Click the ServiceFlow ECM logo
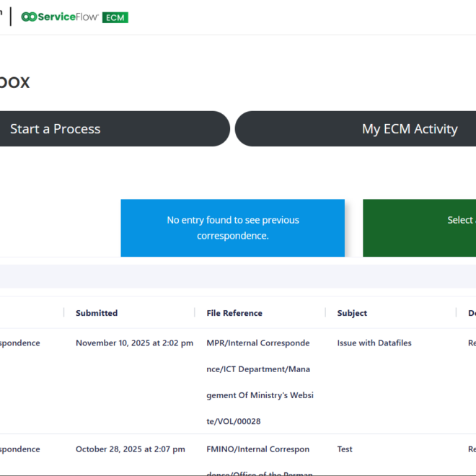This screenshot has height=476, width=476. tap(75, 17)
